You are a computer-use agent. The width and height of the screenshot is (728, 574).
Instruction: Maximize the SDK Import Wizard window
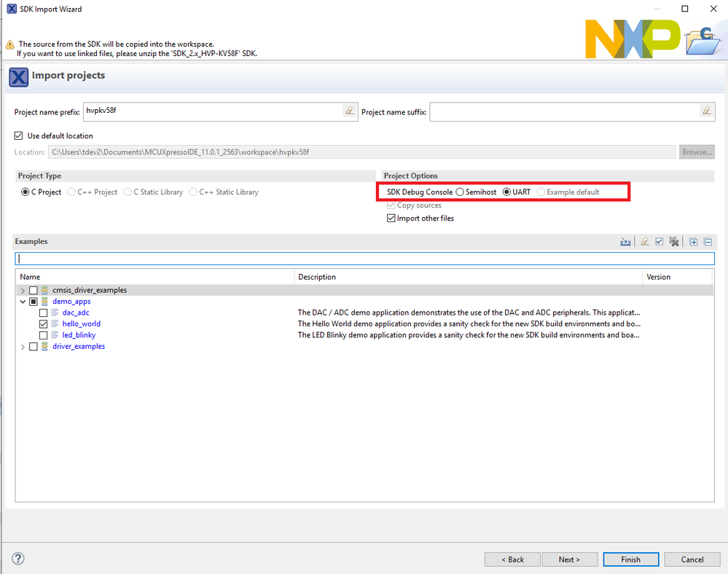coord(685,9)
